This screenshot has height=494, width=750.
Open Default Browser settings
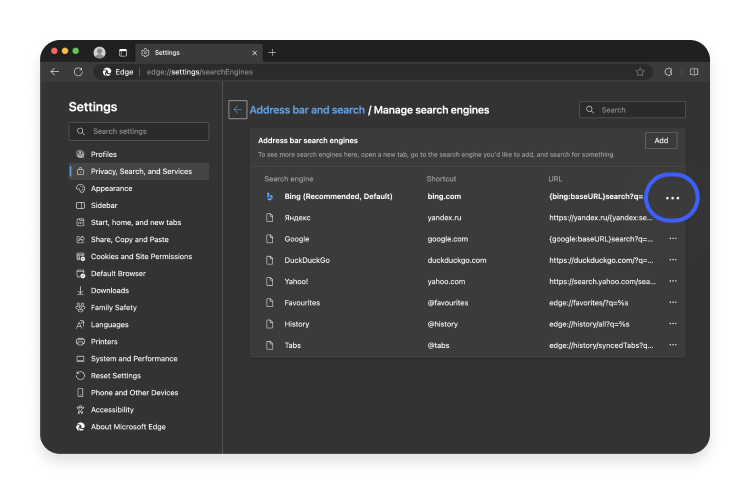(139, 274)
